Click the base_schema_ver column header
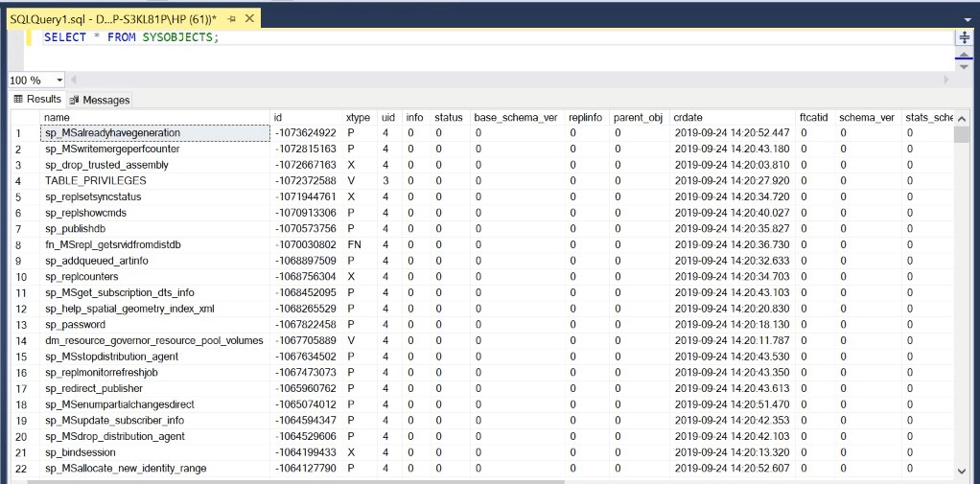This screenshot has width=980, height=484. click(x=516, y=118)
